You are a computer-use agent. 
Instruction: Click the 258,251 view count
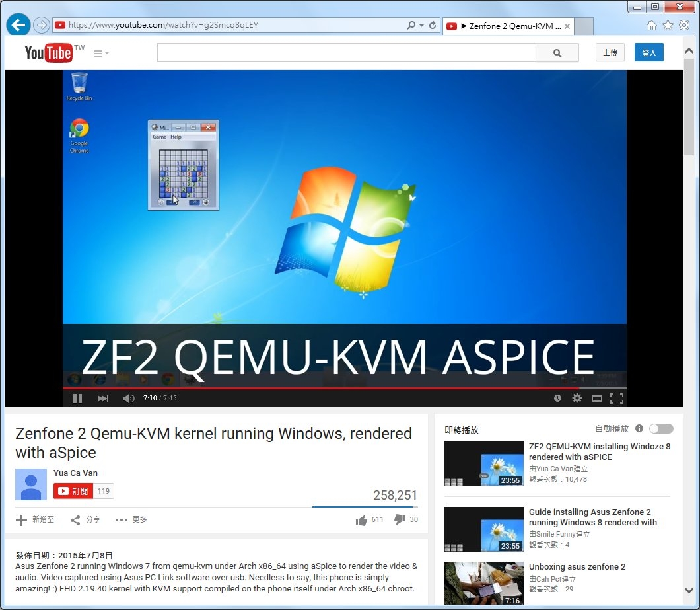(395, 495)
